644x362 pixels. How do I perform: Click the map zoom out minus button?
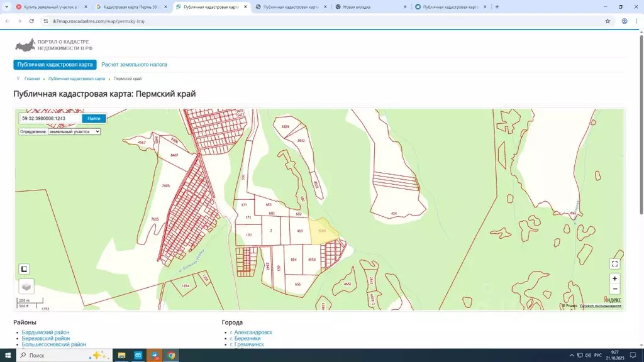click(x=614, y=289)
